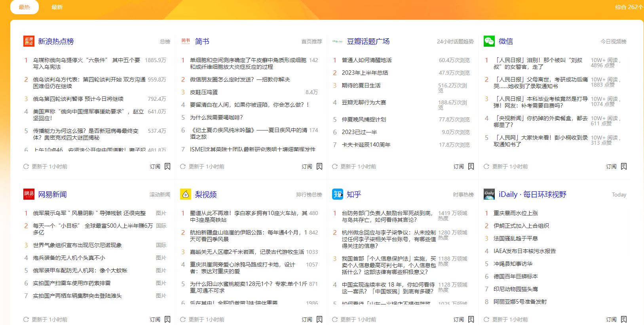Open 梨视频 item 嘉峪关无人区藏2千米岩画
This screenshot has height=325, width=644.
pyautogui.click(x=247, y=252)
